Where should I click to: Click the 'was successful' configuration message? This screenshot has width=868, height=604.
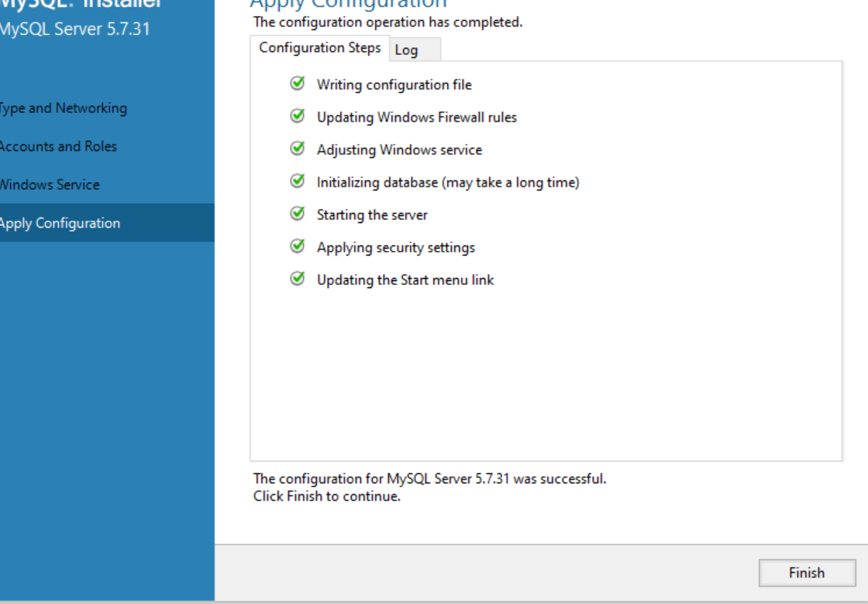pyautogui.click(x=429, y=479)
